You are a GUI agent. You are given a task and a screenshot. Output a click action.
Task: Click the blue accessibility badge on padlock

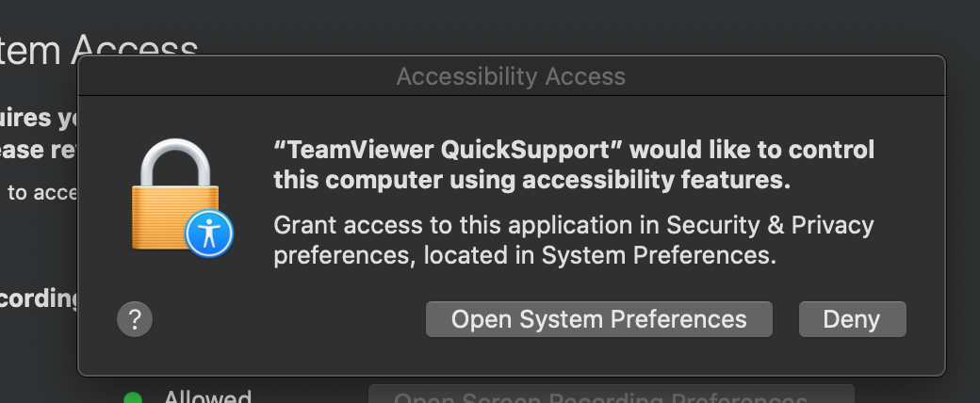[209, 234]
